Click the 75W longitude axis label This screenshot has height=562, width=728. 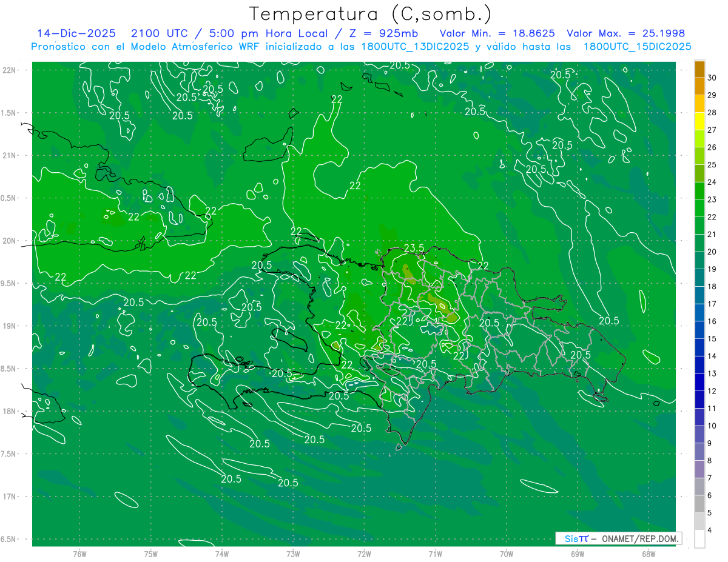point(151,554)
